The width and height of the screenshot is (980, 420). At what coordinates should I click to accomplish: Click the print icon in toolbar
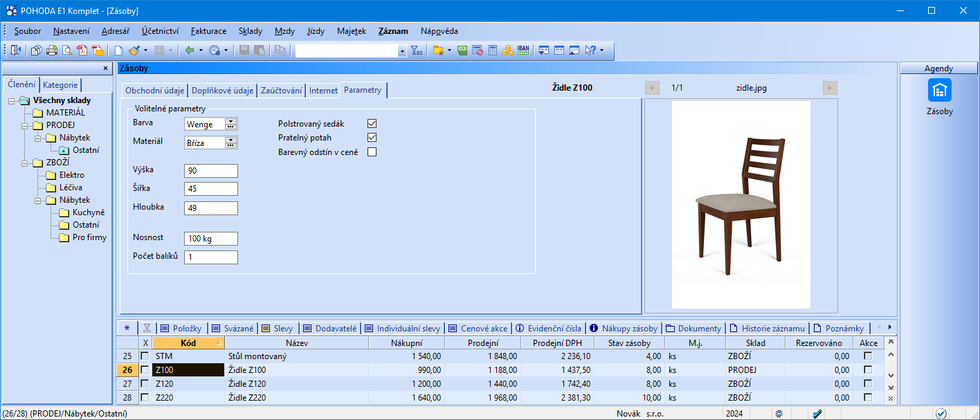tap(52, 51)
